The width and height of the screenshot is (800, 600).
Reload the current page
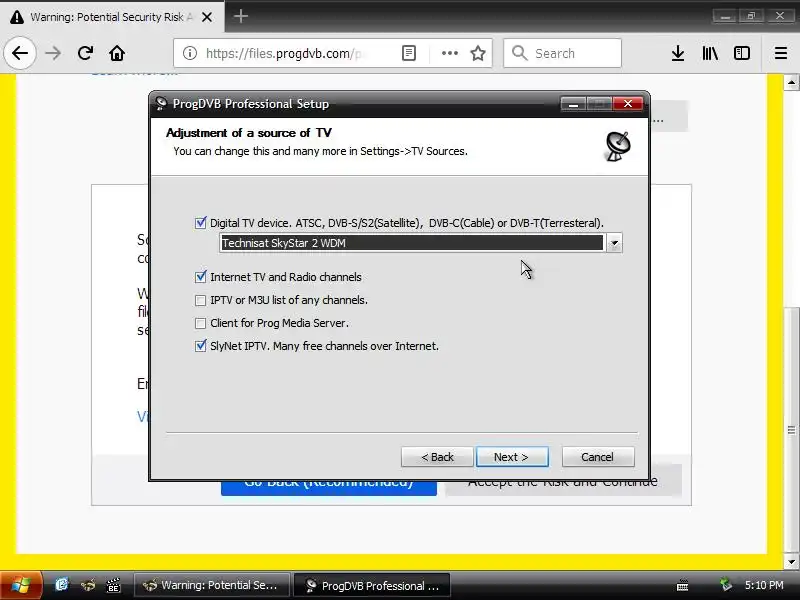point(85,53)
